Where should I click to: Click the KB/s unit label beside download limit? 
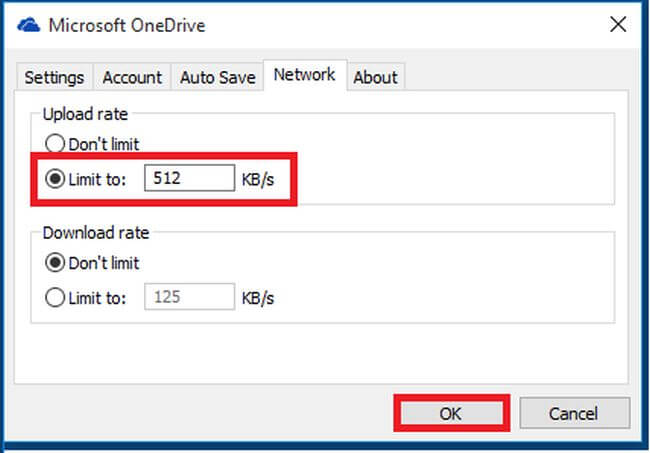click(x=257, y=297)
